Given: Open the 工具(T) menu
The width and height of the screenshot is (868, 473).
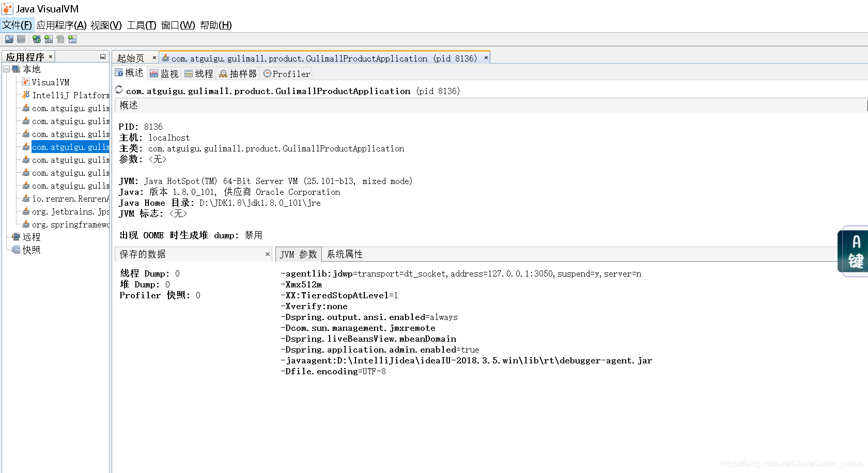Looking at the screenshot, I should click(142, 25).
